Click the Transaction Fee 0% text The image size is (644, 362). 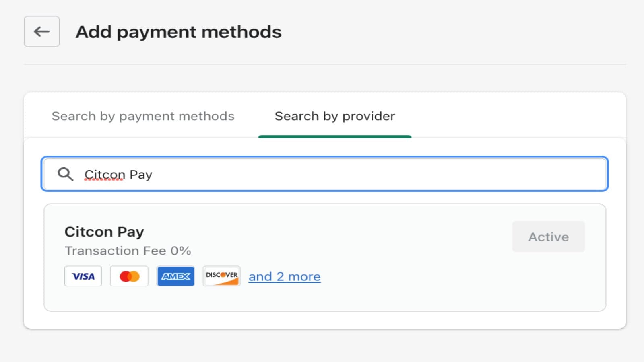tap(129, 251)
